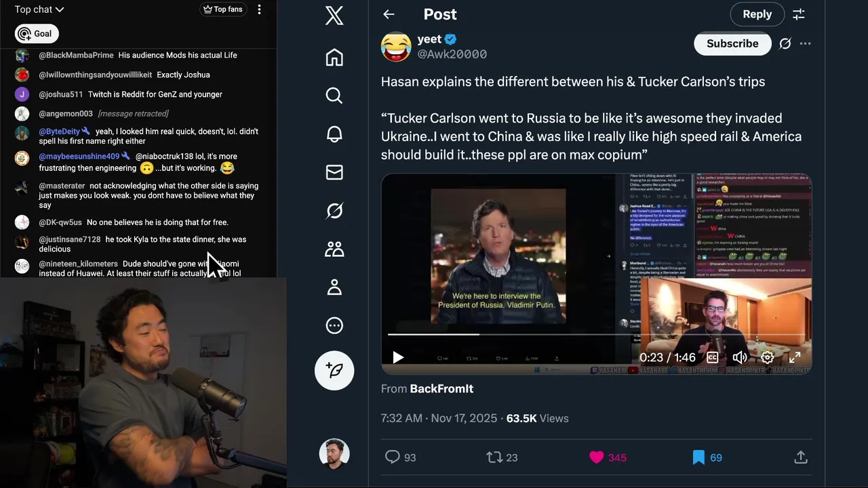The height and width of the screenshot is (488, 868).
Task: Click the compose post feather button
Action: pos(334,370)
